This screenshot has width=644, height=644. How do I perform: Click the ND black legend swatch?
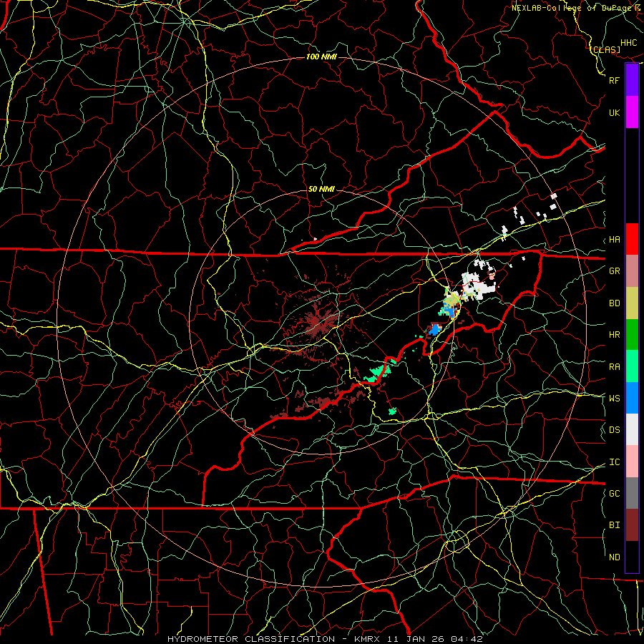click(x=632, y=557)
